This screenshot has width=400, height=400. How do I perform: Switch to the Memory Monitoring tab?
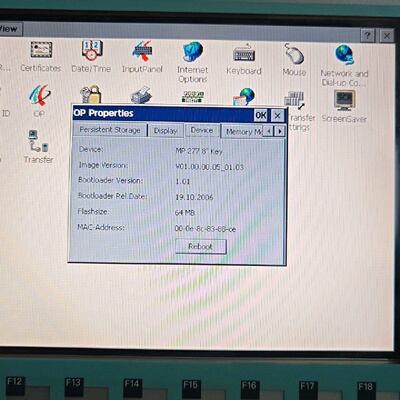[x=242, y=132]
